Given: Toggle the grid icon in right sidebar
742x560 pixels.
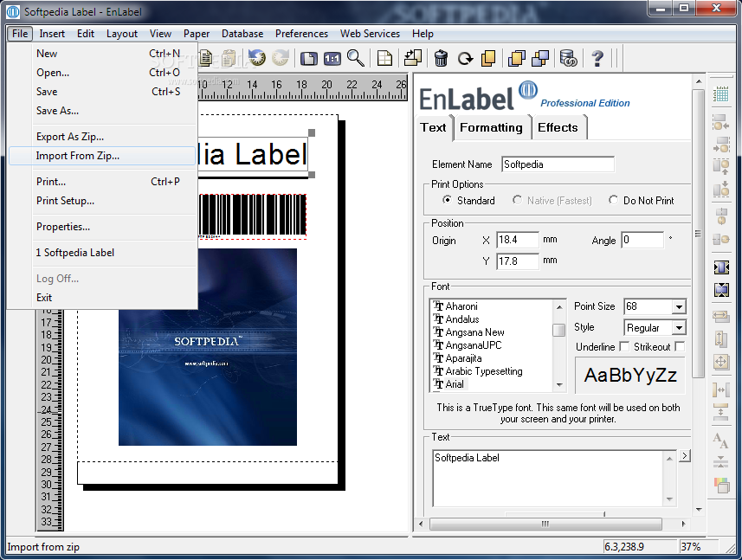Looking at the screenshot, I should pyautogui.click(x=721, y=94).
